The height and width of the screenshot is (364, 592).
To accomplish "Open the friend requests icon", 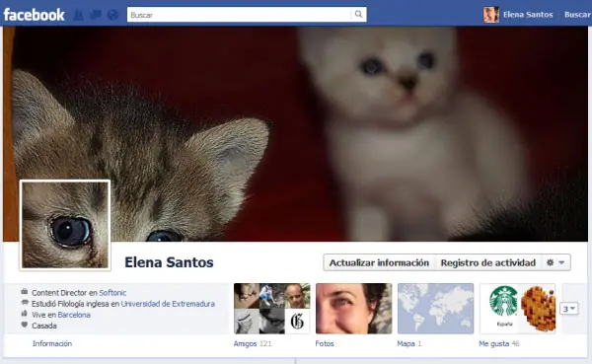I will [x=79, y=15].
